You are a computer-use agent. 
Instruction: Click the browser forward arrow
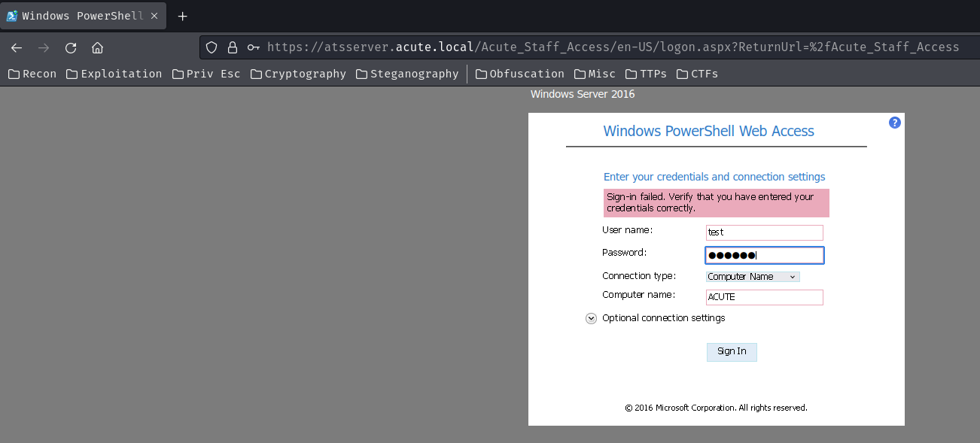click(44, 47)
